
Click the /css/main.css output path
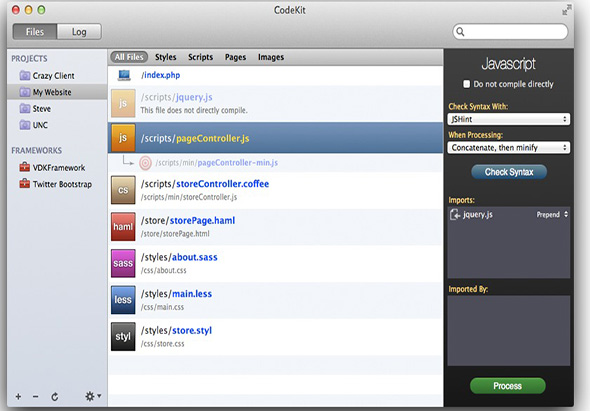(x=162, y=307)
